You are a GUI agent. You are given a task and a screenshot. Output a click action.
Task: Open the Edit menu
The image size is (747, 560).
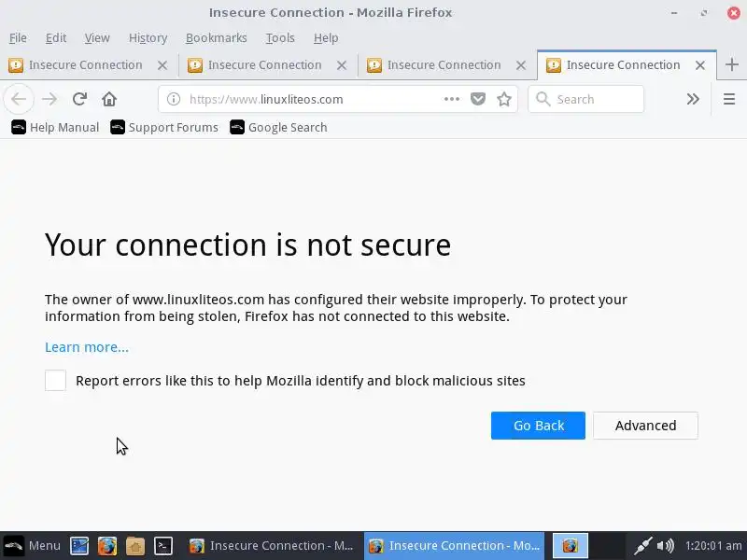[x=56, y=37]
